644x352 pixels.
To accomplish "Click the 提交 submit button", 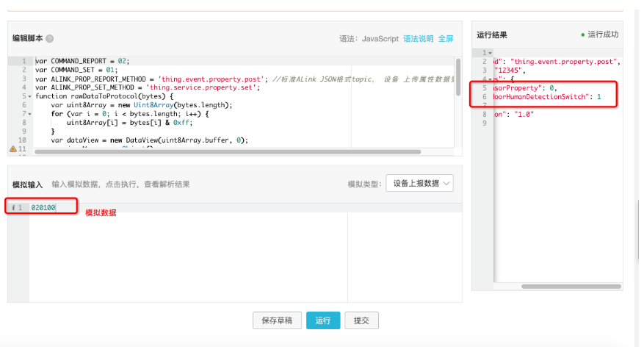I will 361,320.
